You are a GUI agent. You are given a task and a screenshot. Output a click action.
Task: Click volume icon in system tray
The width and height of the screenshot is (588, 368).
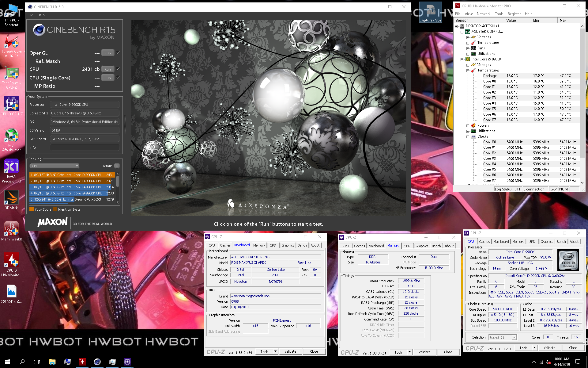[548, 362]
